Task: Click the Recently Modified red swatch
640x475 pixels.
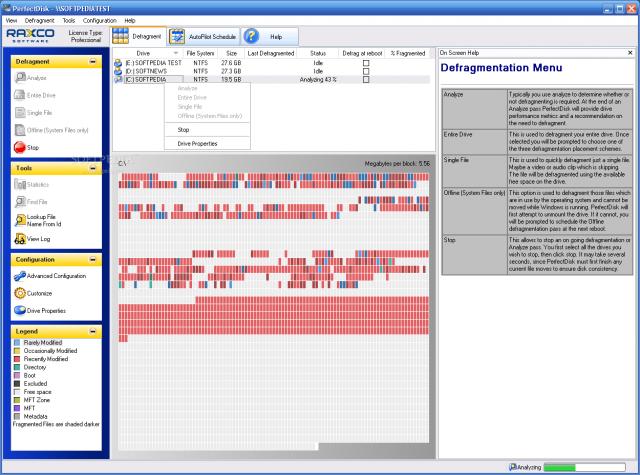Action: [x=17, y=359]
